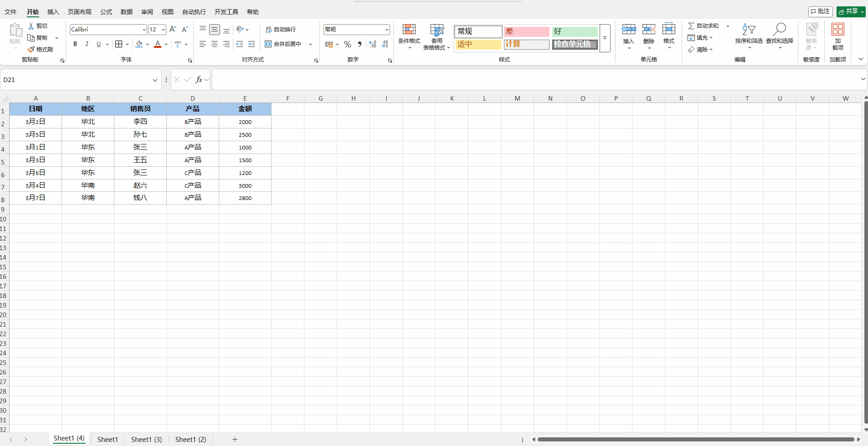The height and width of the screenshot is (446, 868).
Task: Open Conditional Formatting (条件格式)
Action: 409,36
